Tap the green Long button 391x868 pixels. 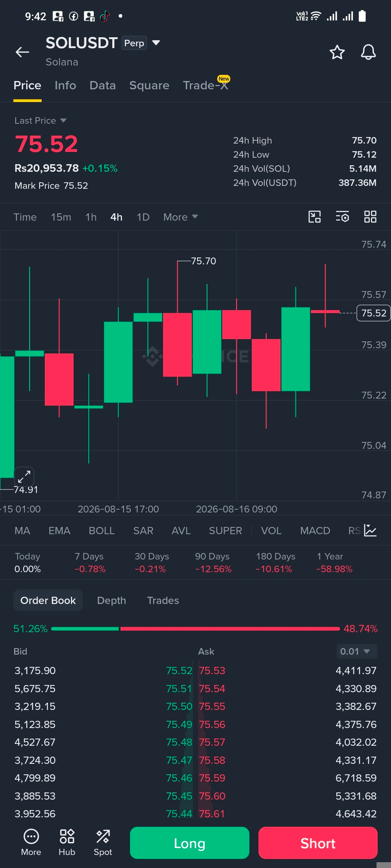190,843
